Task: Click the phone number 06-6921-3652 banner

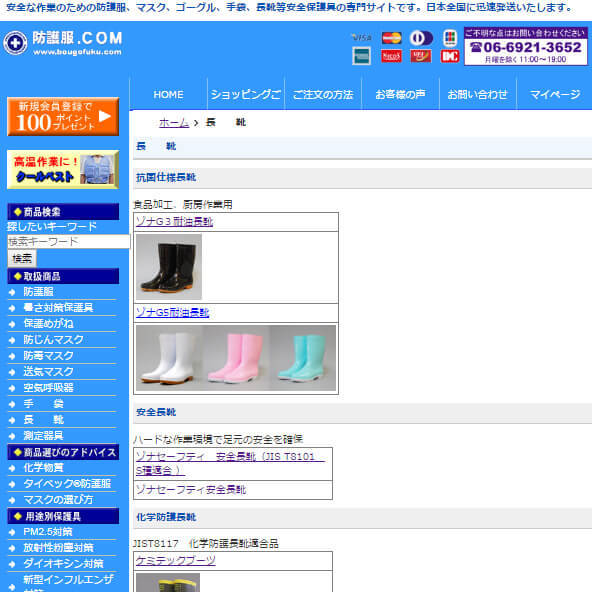Action: (x=526, y=46)
